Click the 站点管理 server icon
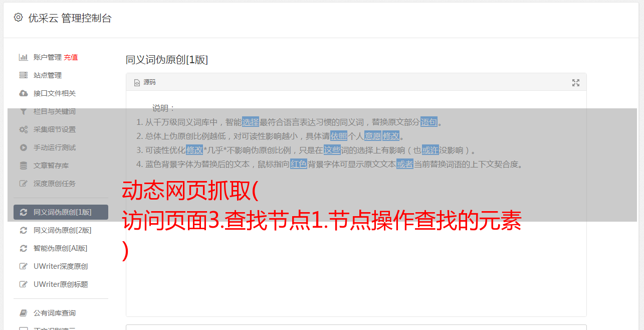644x330 pixels. pyautogui.click(x=23, y=75)
